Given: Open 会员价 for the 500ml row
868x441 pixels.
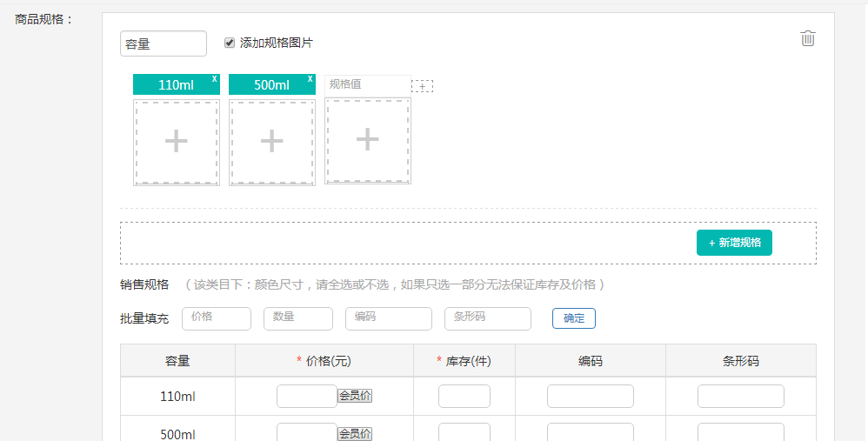Looking at the screenshot, I should click(355, 433).
